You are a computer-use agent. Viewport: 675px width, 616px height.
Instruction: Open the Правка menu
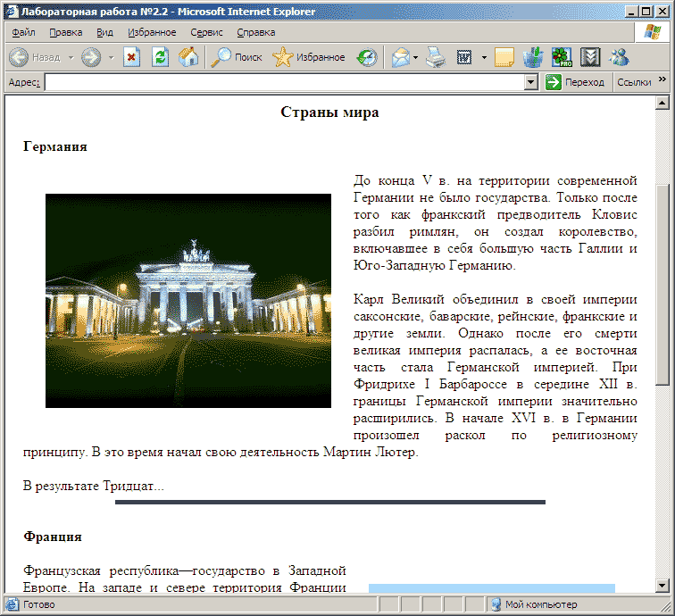click(x=66, y=33)
